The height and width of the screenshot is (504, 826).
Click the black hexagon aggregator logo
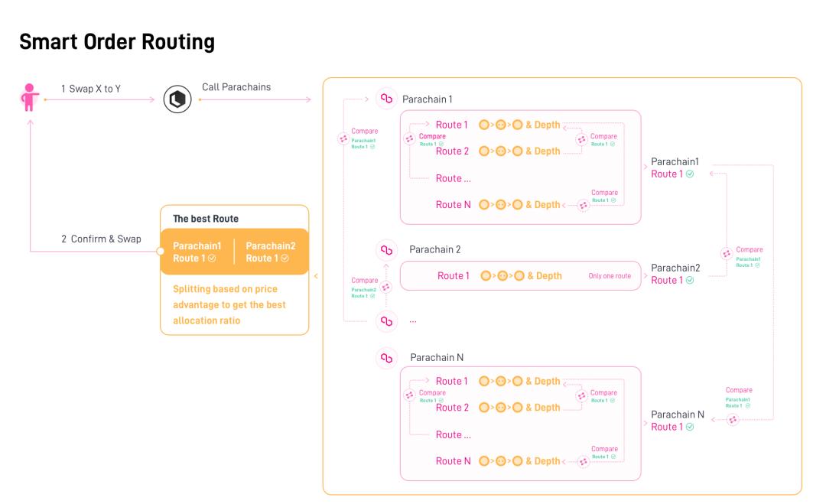click(x=177, y=99)
